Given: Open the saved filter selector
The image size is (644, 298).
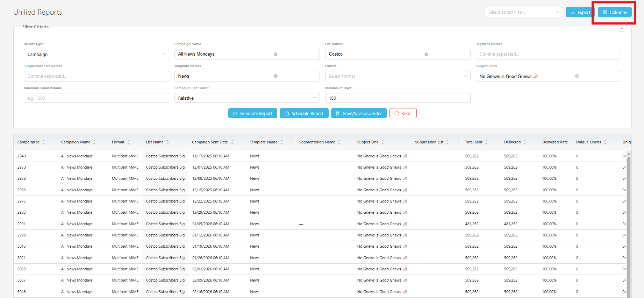Looking at the screenshot, I should (x=523, y=12).
